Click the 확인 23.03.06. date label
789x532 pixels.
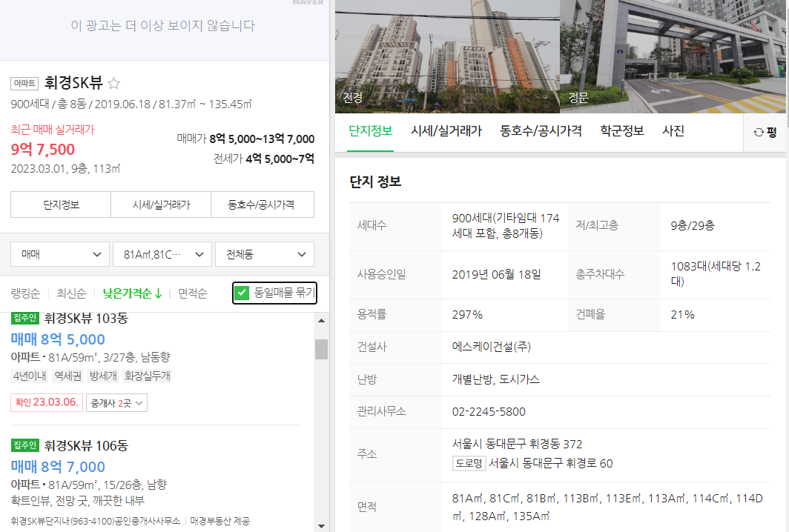coord(46,402)
